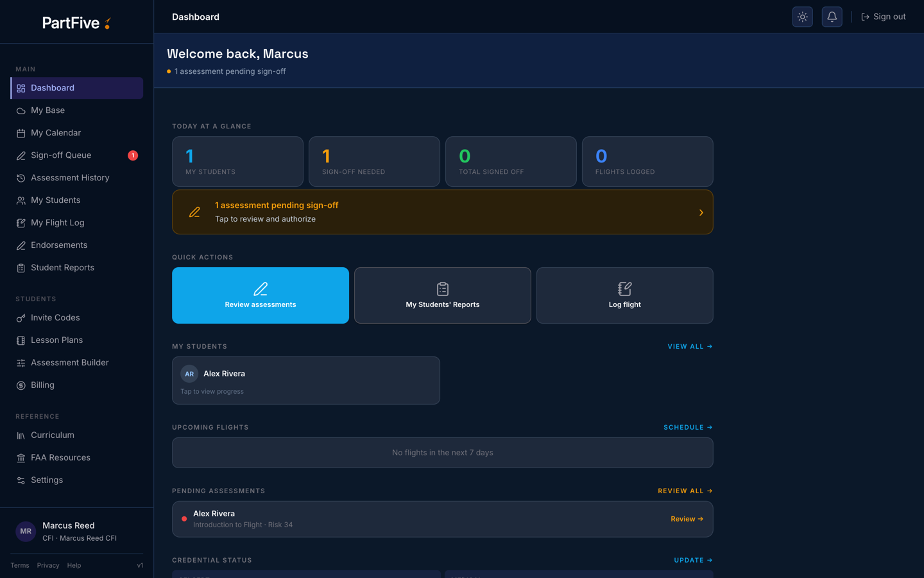Open the Settings page label
924x578 pixels.
47,480
